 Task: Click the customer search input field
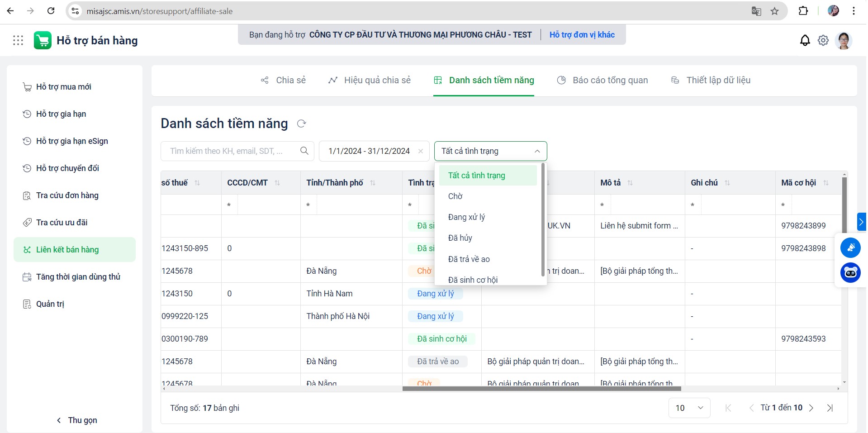[x=231, y=151]
